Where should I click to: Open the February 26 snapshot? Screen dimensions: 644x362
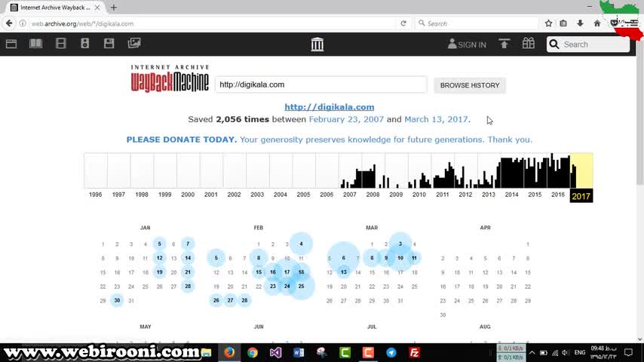click(x=216, y=300)
